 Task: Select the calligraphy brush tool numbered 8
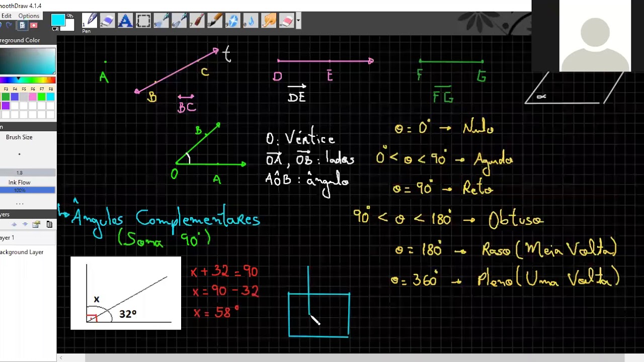(215, 21)
